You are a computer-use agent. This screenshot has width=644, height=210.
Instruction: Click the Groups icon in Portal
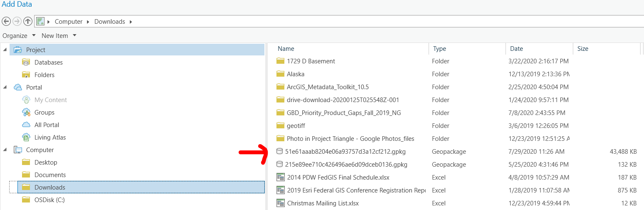pyautogui.click(x=26, y=112)
